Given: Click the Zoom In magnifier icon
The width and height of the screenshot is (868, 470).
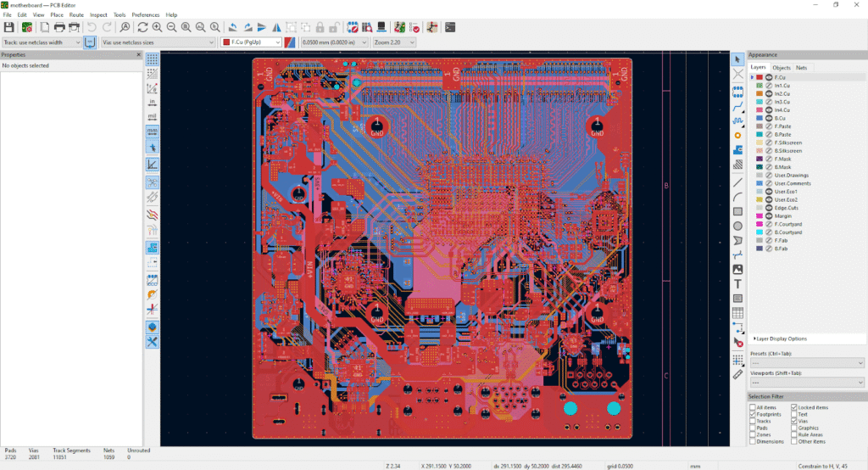Looking at the screenshot, I should (x=156, y=27).
